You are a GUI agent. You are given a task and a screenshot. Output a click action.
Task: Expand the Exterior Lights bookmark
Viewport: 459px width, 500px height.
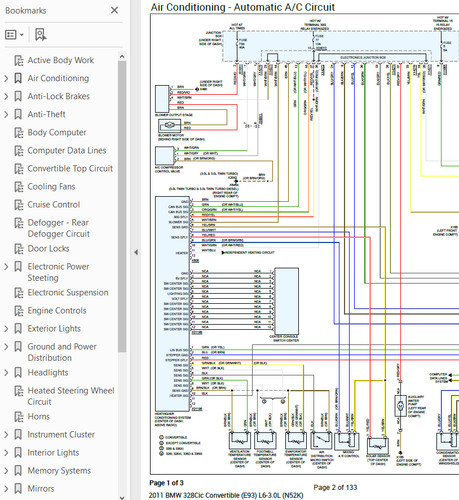(6, 329)
